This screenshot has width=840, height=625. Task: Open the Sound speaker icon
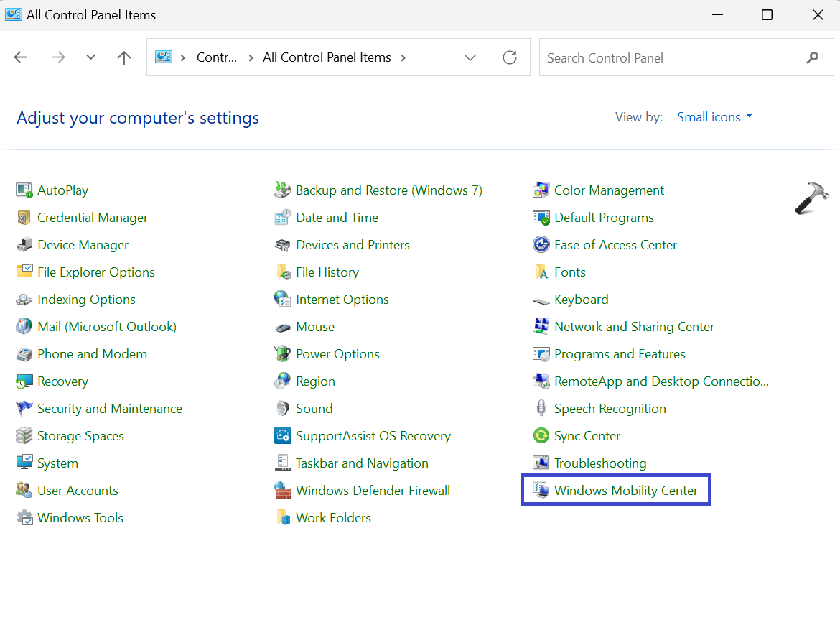282,409
